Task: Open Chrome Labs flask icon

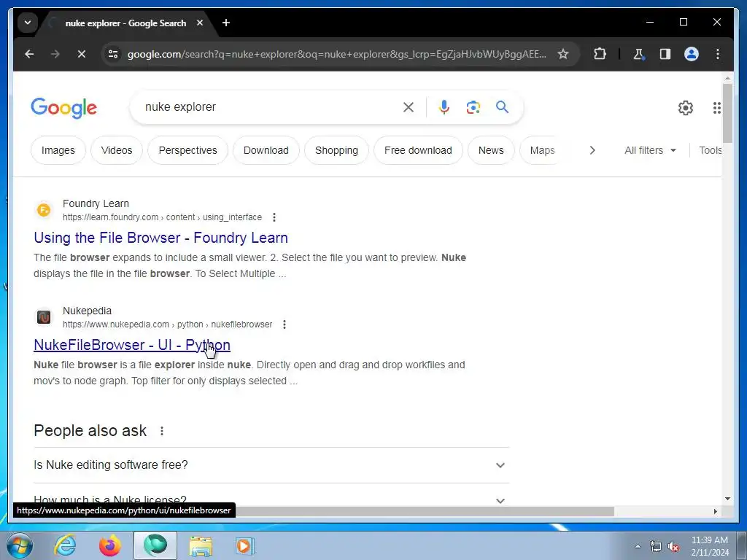Action: click(638, 54)
